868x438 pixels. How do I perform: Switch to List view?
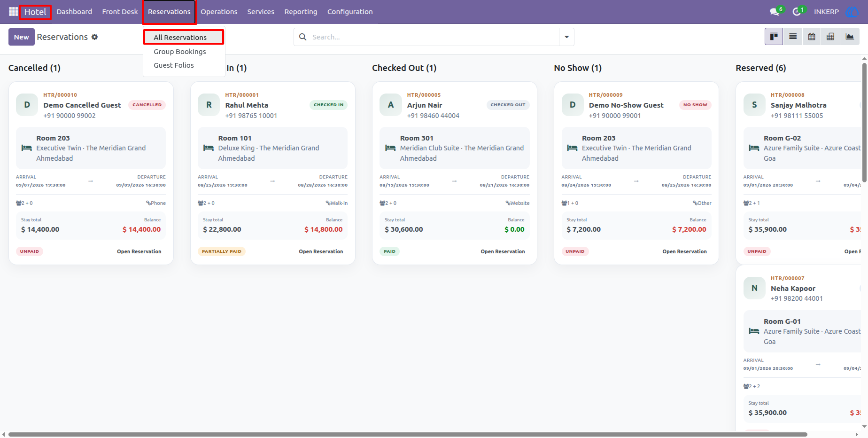[x=793, y=37]
